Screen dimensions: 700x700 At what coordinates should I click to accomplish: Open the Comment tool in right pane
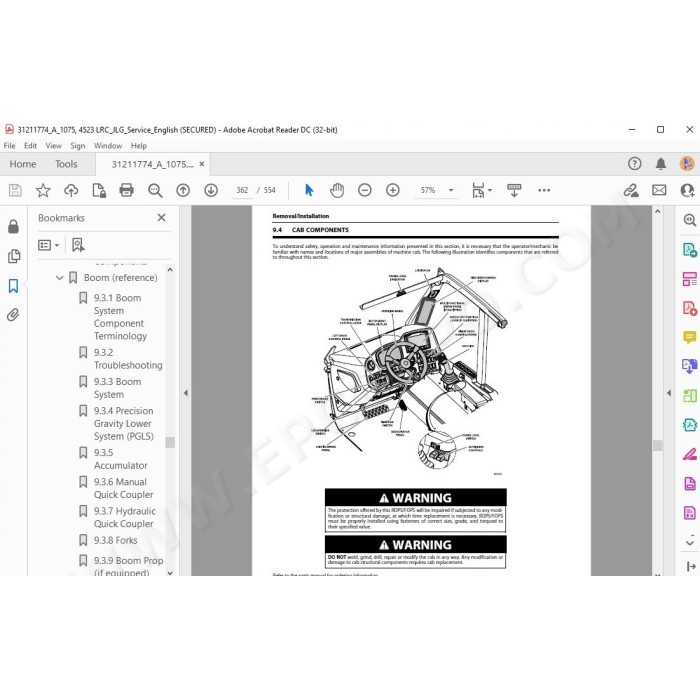tap(690, 337)
